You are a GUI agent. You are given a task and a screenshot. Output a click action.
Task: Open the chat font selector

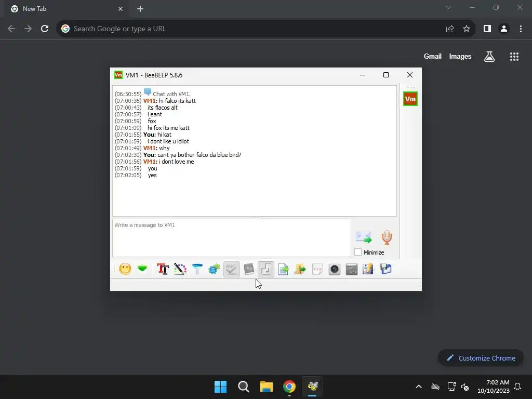pos(163,269)
